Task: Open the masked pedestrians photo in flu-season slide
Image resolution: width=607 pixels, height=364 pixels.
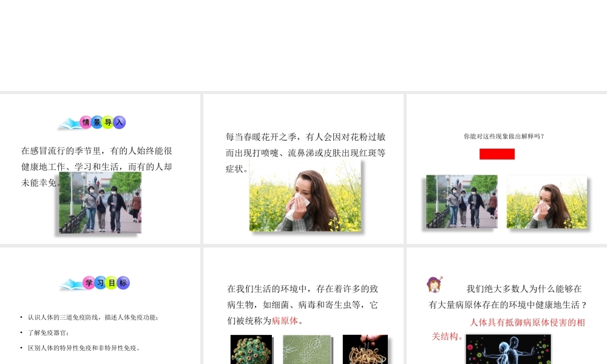Action: [x=100, y=203]
